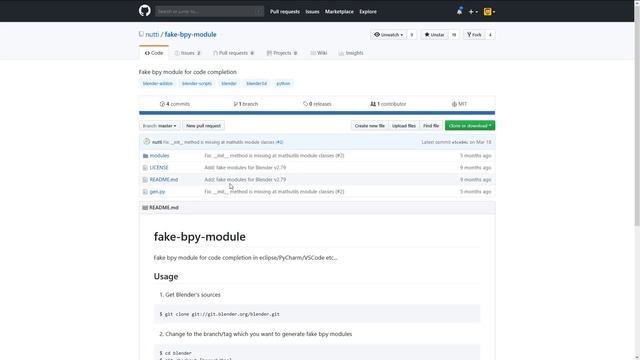Click the README.md header book icon

pyautogui.click(x=145, y=208)
